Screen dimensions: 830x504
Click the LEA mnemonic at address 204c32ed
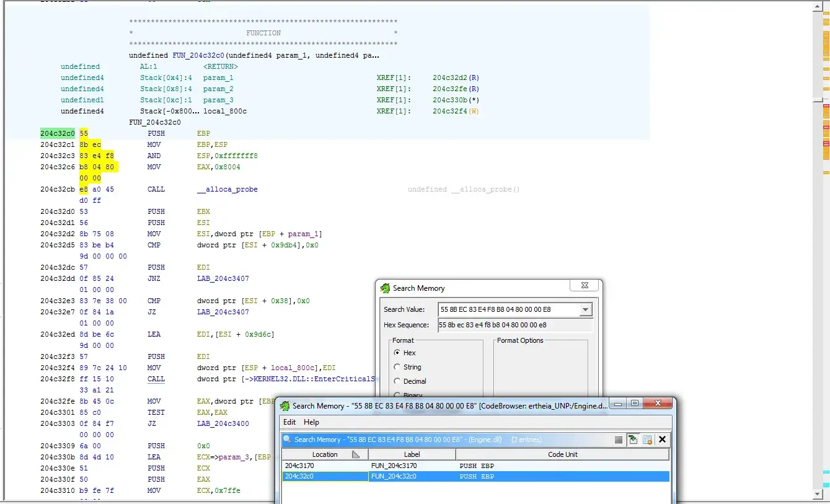(154, 334)
